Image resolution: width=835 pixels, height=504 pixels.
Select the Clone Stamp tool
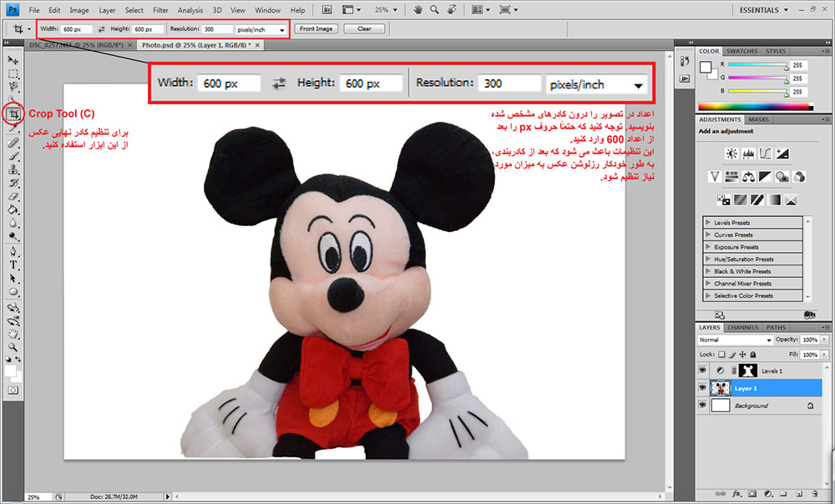(x=13, y=169)
